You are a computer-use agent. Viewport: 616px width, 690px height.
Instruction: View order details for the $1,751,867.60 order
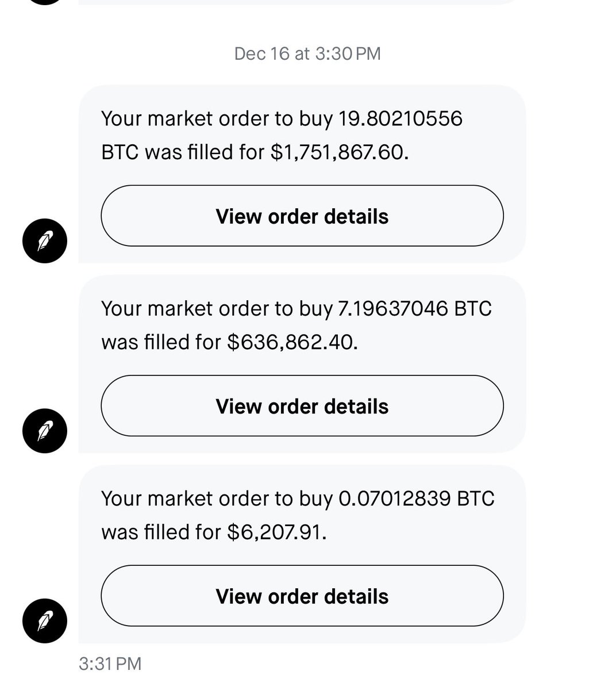point(302,216)
